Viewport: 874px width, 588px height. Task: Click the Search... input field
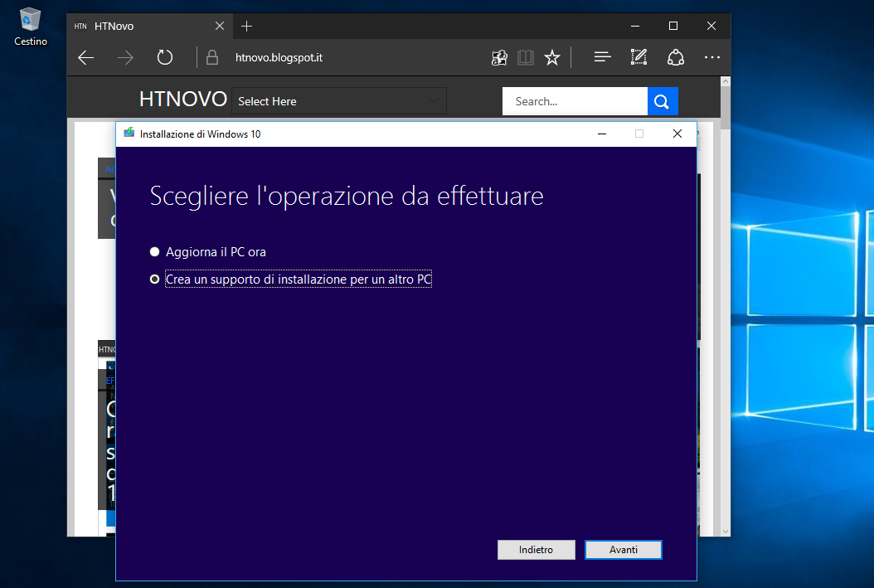(x=575, y=101)
